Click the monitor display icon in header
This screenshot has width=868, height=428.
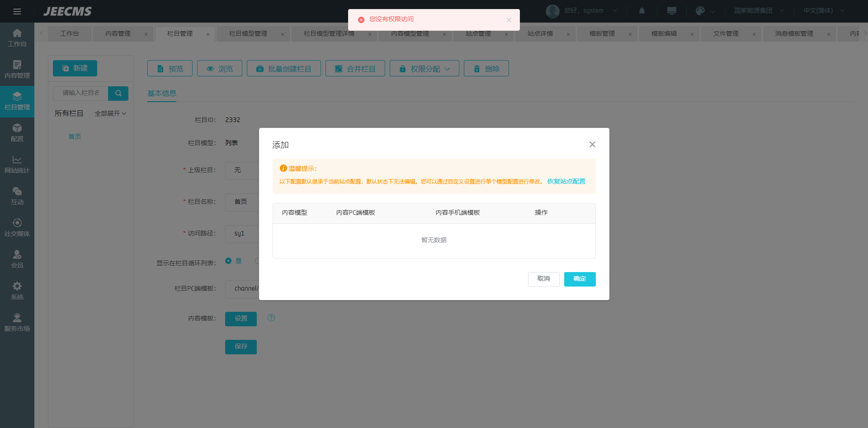(672, 11)
